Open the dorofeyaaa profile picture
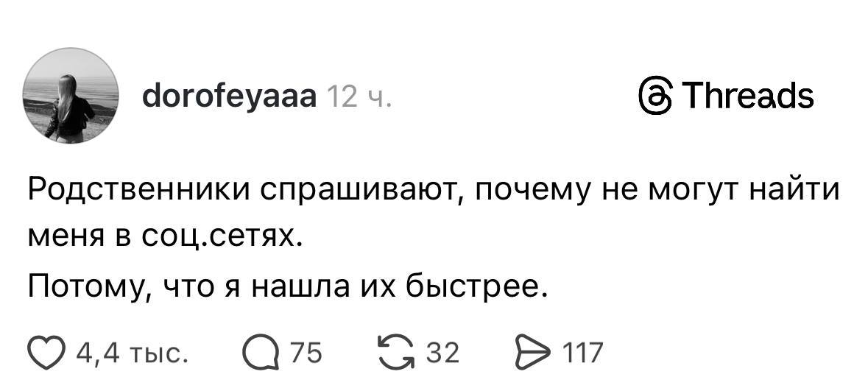This screenshot has width=868, height=391. pyautogui.click(x=71, y=96)
